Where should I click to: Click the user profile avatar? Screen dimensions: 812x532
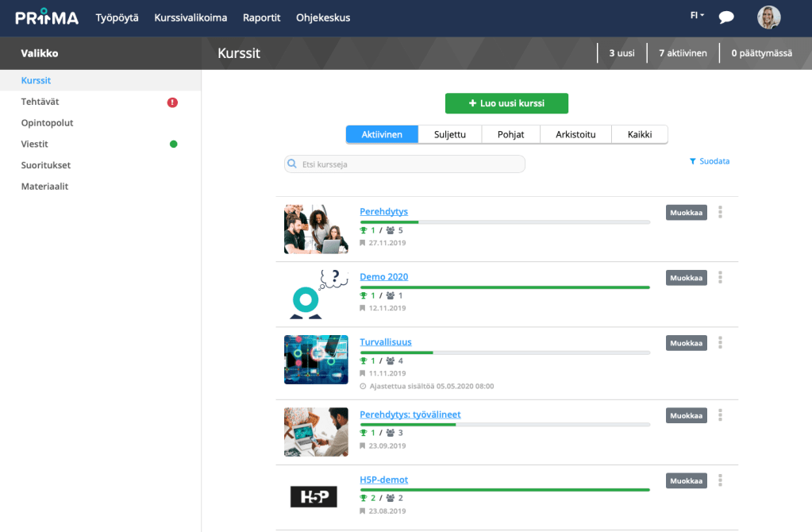[x=768, y=17]
